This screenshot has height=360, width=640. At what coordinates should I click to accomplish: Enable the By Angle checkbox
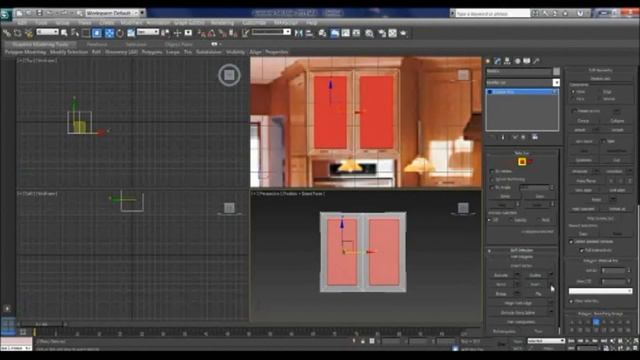[492, 188]
